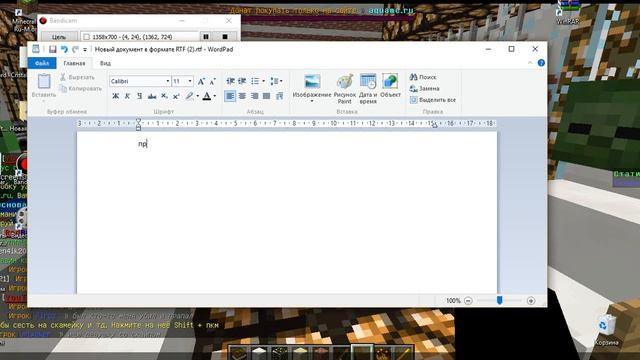
Task: Switch to the Главная ribbon tab
Action: tap(74, 63)
